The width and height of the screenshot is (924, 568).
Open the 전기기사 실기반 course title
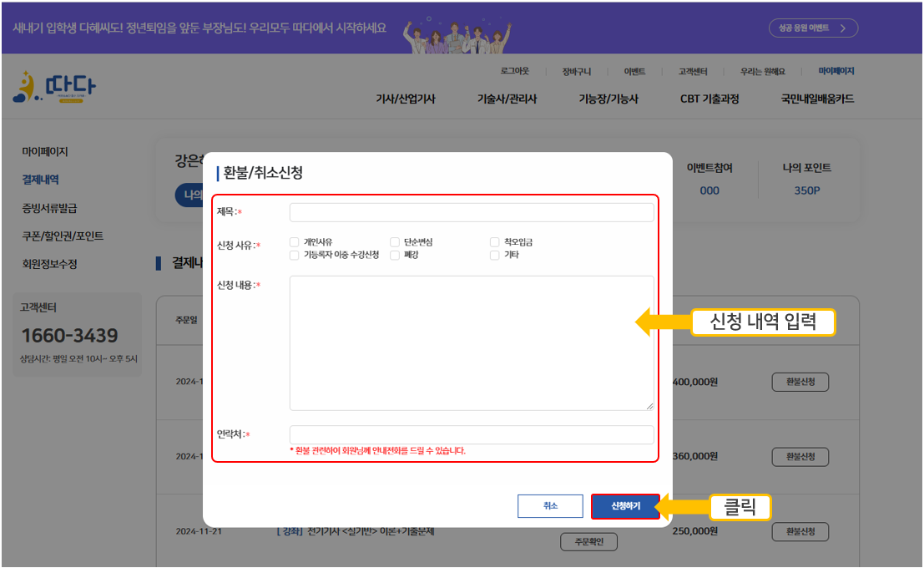tap(356, 531)
